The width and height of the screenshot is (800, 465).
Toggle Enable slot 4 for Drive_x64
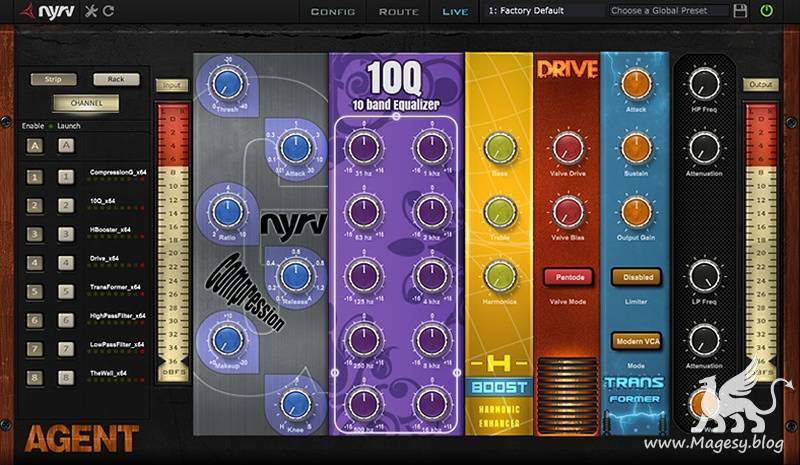35,263
